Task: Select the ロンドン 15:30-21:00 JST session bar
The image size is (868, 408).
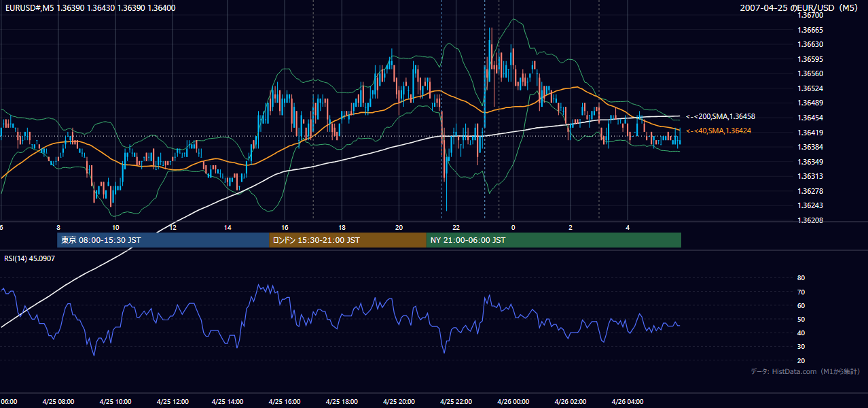Action: [x=347, y=240]
